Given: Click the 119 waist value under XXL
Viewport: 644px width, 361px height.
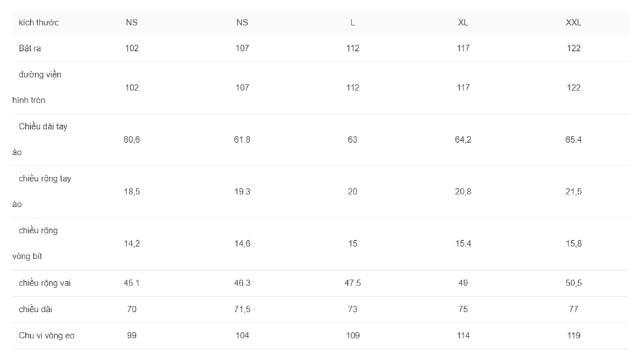Looking at the screenshot, I should (x=574, y=336).
